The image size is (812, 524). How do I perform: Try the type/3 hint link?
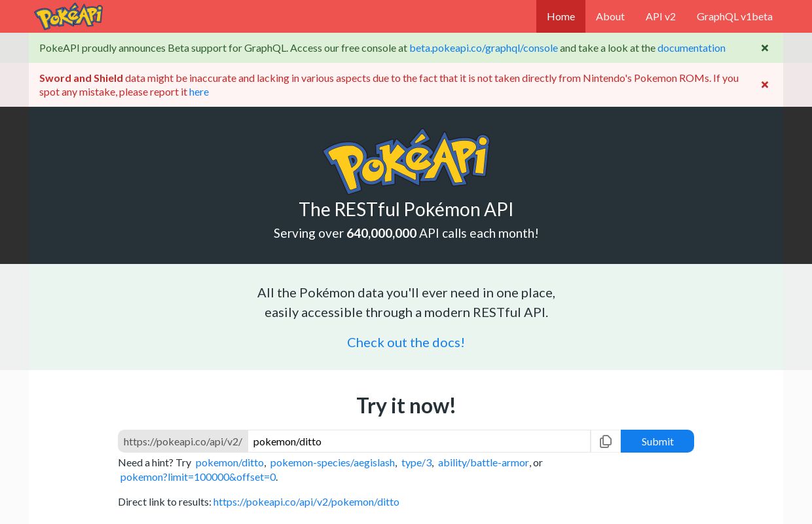[x=416, y=462]
